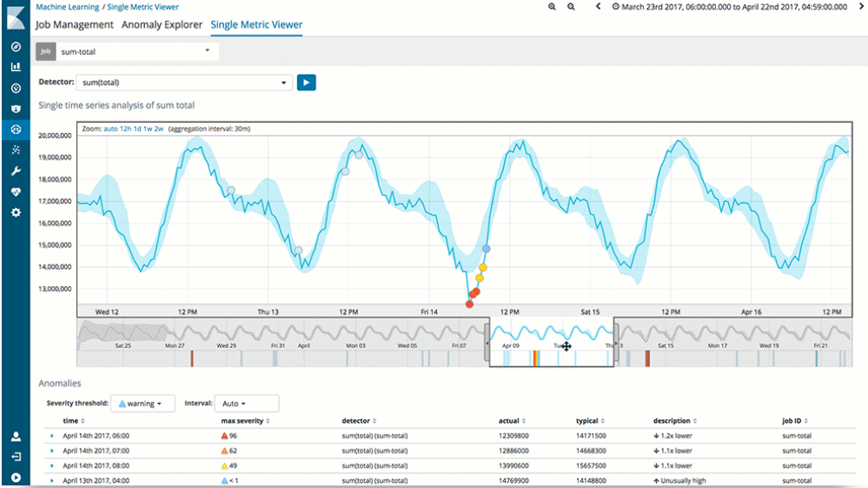Zoom out the time range
Screen dimensions: 868x488
tap(571, 7)
